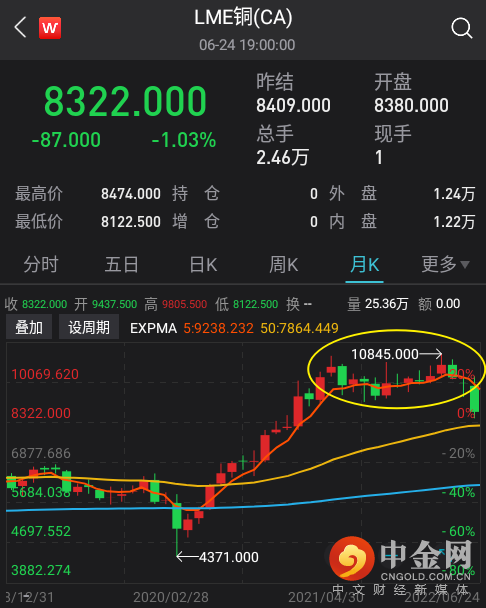Click the 中金网 logo watermark
The image size is (486, 608).
click(400, 559)
